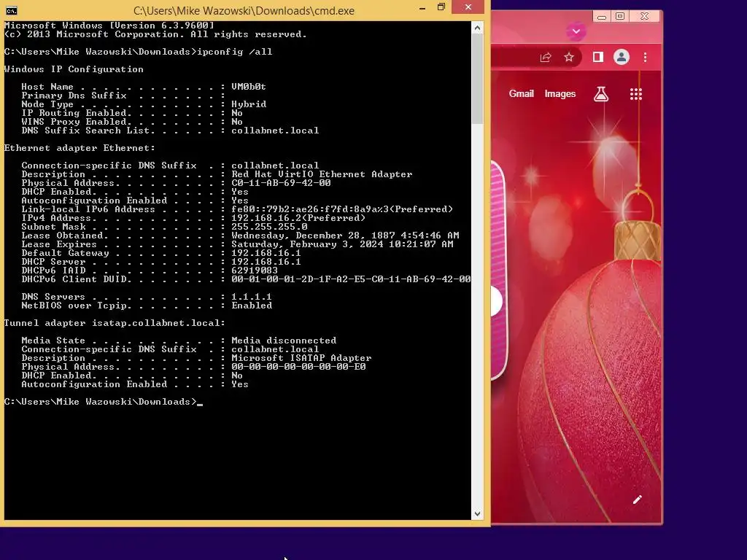
Task: Click the Lease Expires date value
Action: (343, 244)
